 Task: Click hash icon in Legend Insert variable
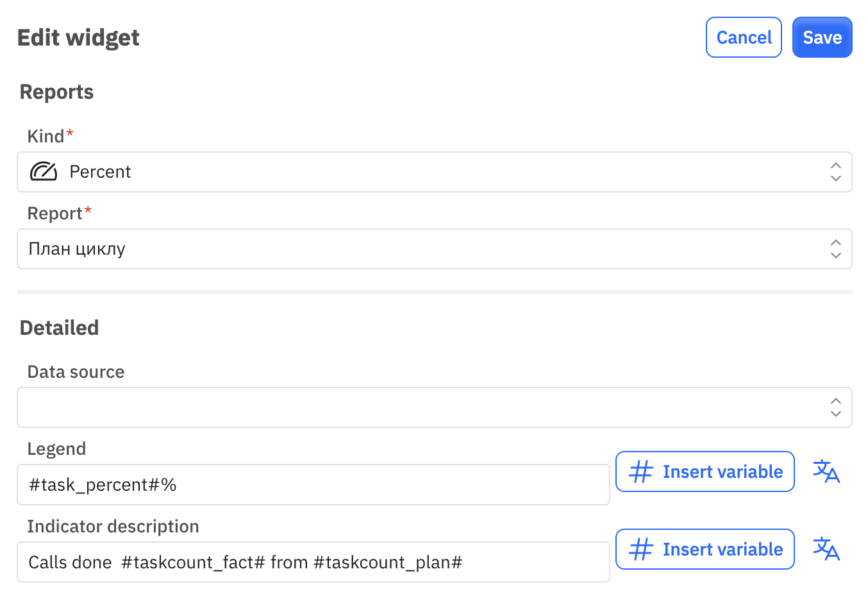pos(641,471)
